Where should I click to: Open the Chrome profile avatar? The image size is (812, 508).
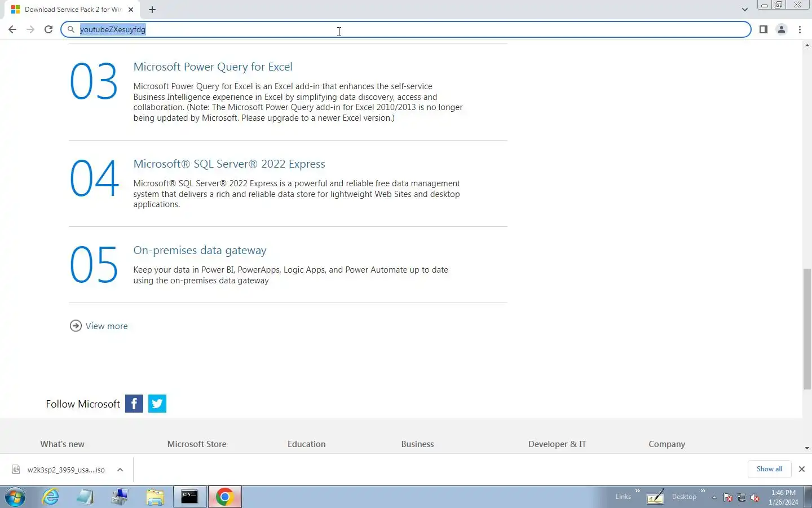coord(782,29)
